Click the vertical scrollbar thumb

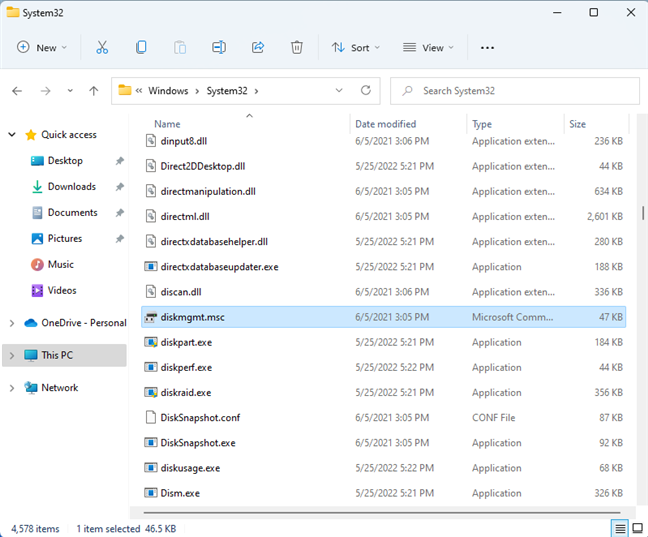point(643,212)
